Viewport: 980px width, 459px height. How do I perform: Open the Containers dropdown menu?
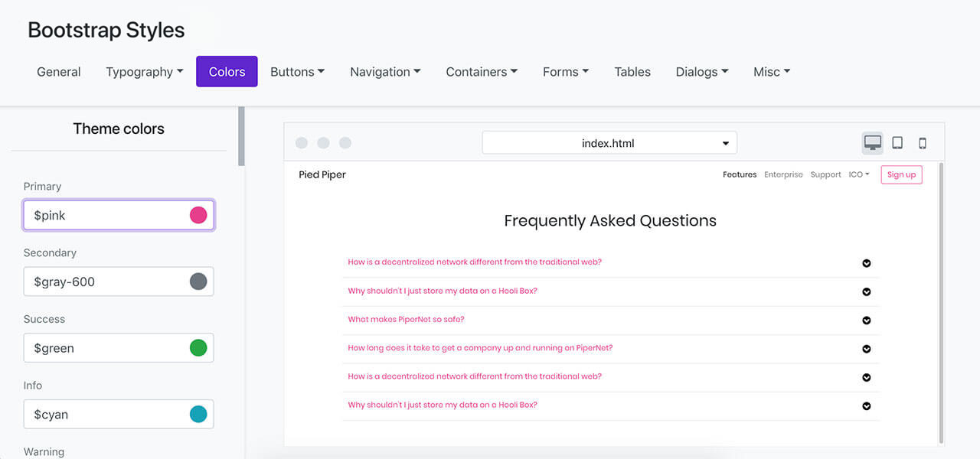[x=482, y=72]
